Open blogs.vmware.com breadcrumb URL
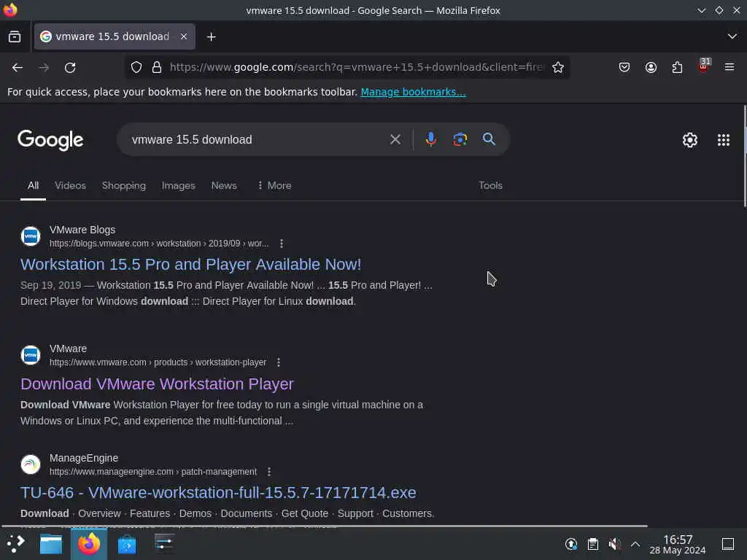Screen dimensions: 747x560 click(x=159, y=244)
